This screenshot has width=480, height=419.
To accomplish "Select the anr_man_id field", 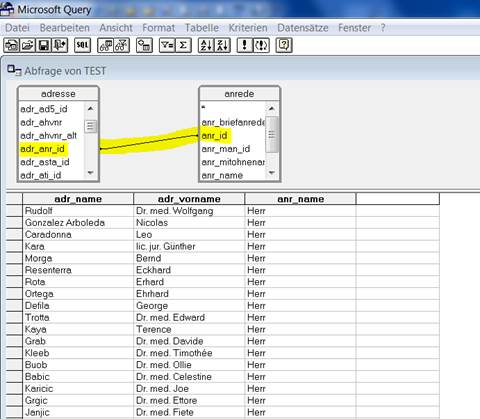I will (226, 149).
